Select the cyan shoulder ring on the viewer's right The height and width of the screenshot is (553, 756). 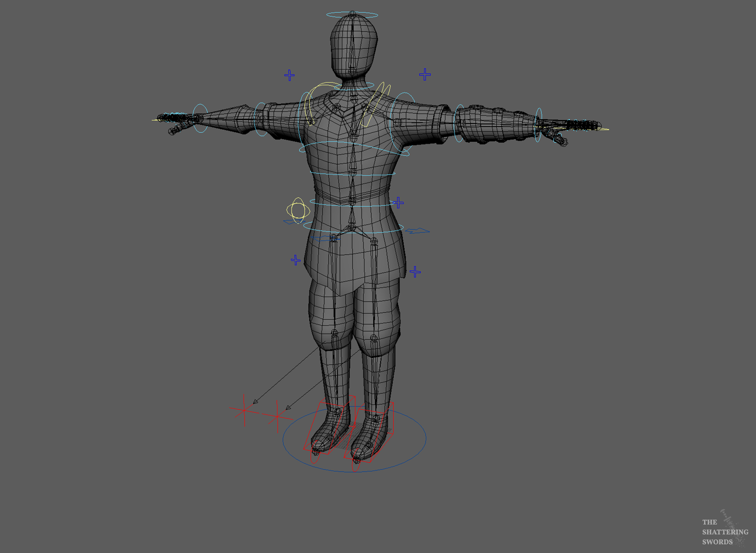(x=403, y=122)
